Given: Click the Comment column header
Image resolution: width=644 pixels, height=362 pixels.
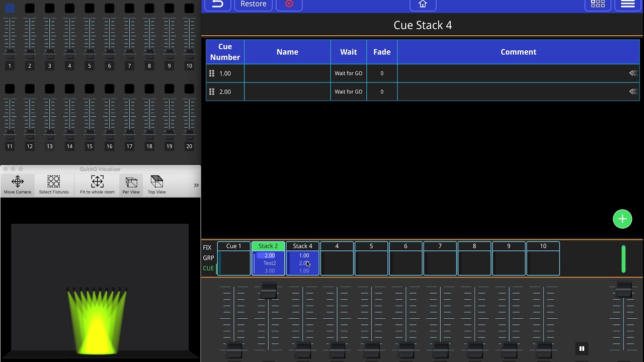Looking at the screenshot, I should [x=518, y=52].
